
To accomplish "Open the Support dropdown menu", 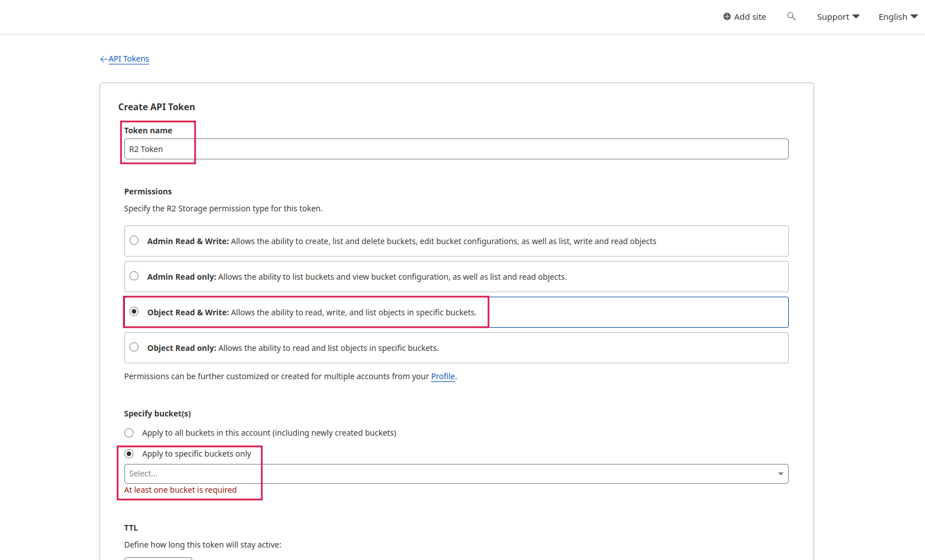I will point(838,17).
